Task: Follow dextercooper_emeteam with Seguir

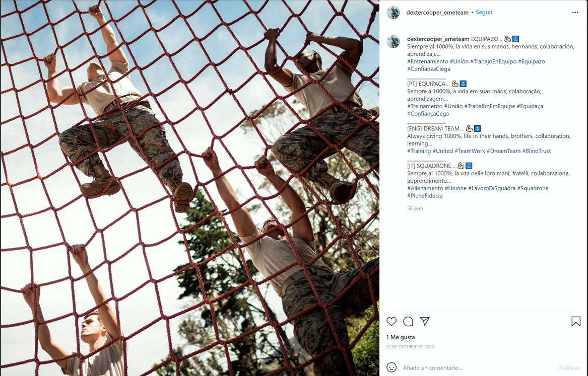Action: pyautogui.click(x=484, y=13)
